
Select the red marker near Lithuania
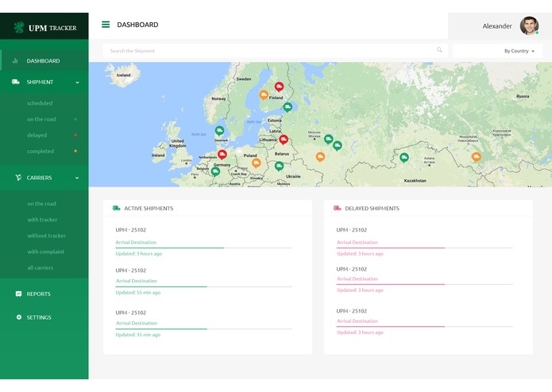coord(284,140)
